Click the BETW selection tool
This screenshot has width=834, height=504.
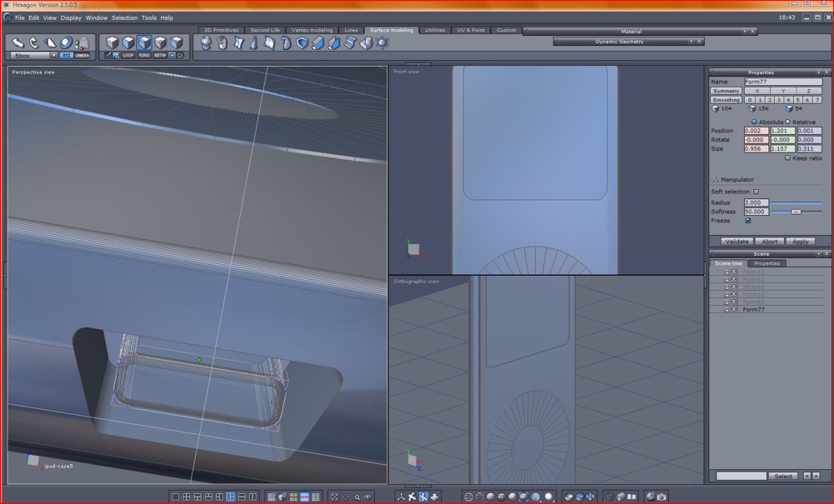pyautogui.click(x=160, y=56)
